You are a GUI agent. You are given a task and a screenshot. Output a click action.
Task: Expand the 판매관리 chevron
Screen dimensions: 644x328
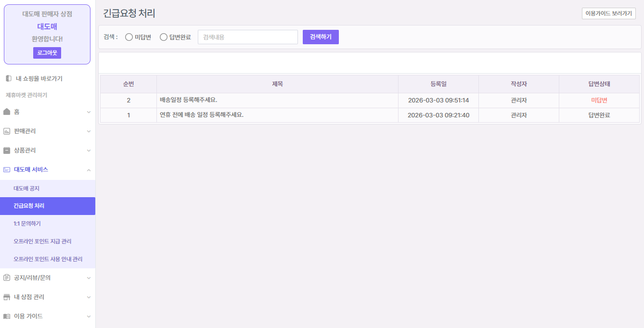89,131
